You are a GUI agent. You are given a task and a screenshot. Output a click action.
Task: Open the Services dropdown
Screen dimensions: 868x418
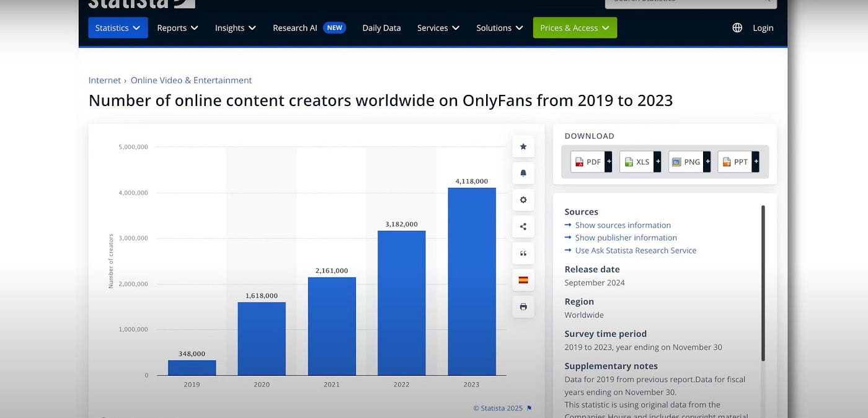pyautogui.click(x=438, y=28)
